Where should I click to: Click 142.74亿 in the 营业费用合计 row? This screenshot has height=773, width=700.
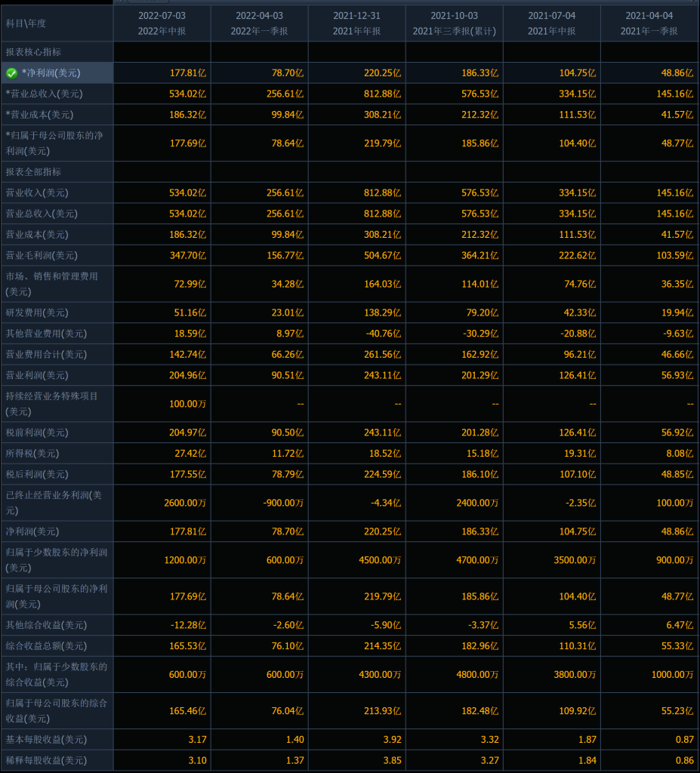[187, 355]
